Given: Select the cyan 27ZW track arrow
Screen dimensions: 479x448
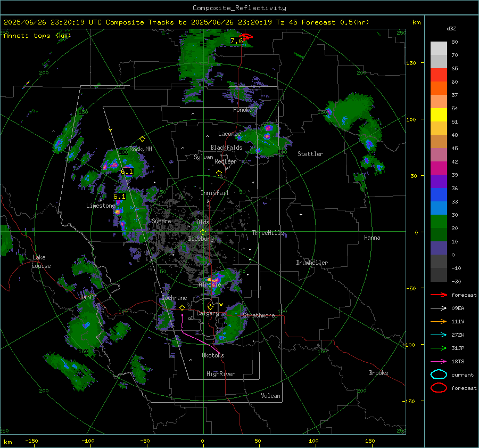Looking at the screenshot, I should 439,335.
